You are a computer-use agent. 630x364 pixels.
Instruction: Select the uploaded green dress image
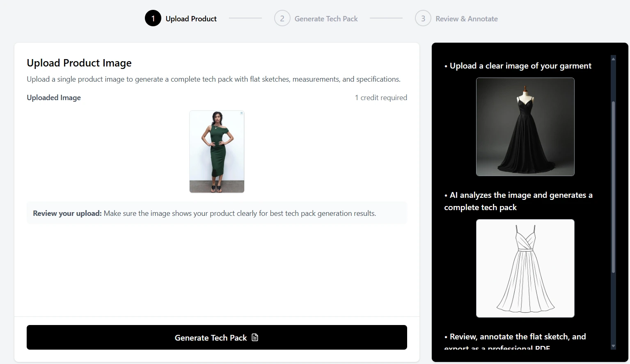click(217, 151)
